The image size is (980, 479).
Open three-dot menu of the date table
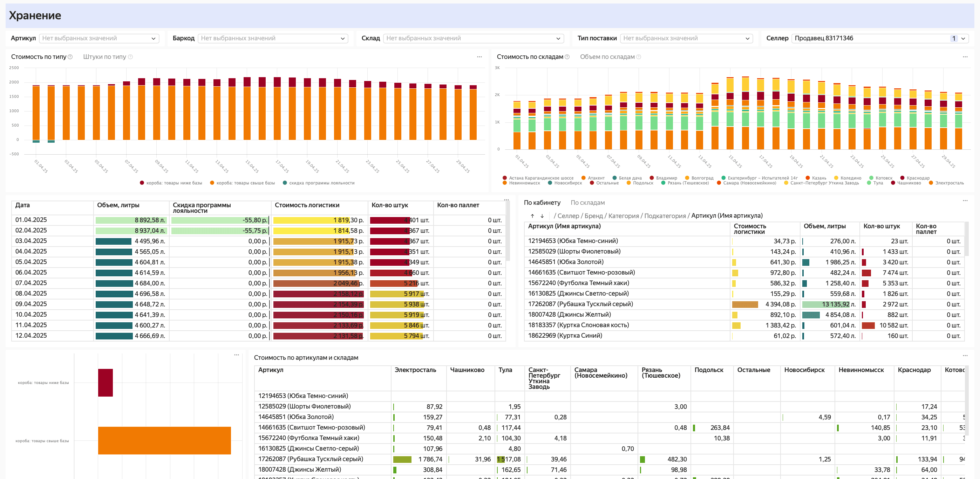[x=506, y=200]
